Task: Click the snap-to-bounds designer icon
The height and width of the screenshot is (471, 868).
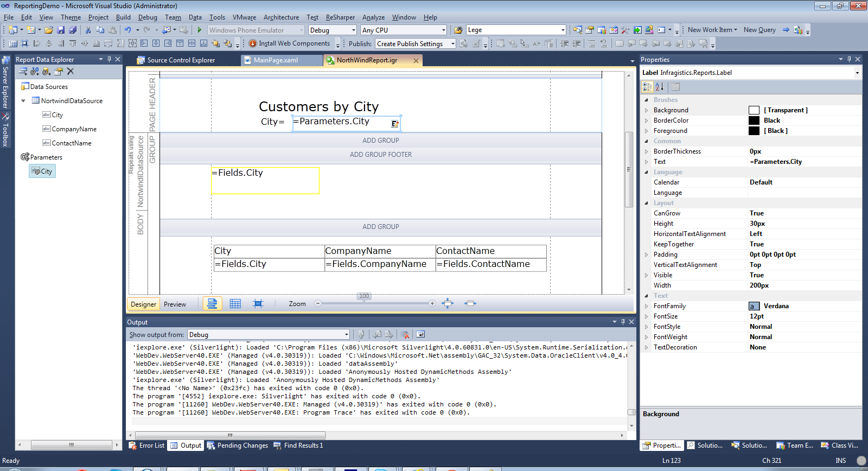Action: click(x=258, y=304)
